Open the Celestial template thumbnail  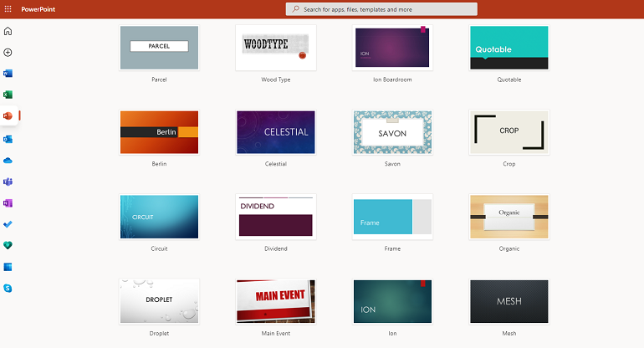pyautogui.click(x=276, y=132)
